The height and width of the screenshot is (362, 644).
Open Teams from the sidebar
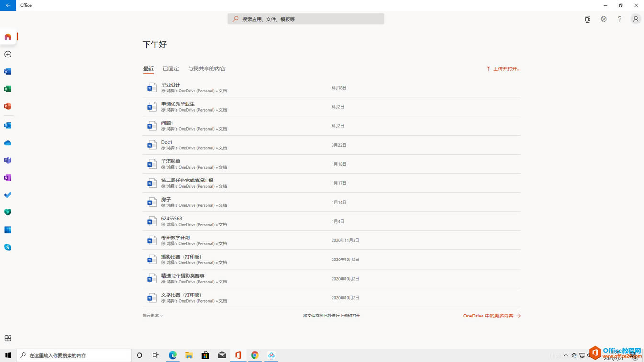[x=8, y=160]
